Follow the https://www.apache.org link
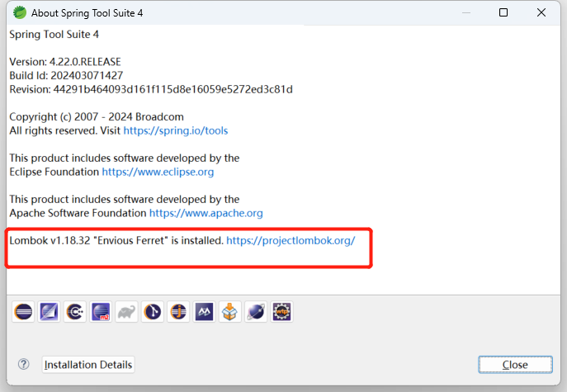Image resolution: width=567 pixels, height=392 pixels. (x=206, y=213)
